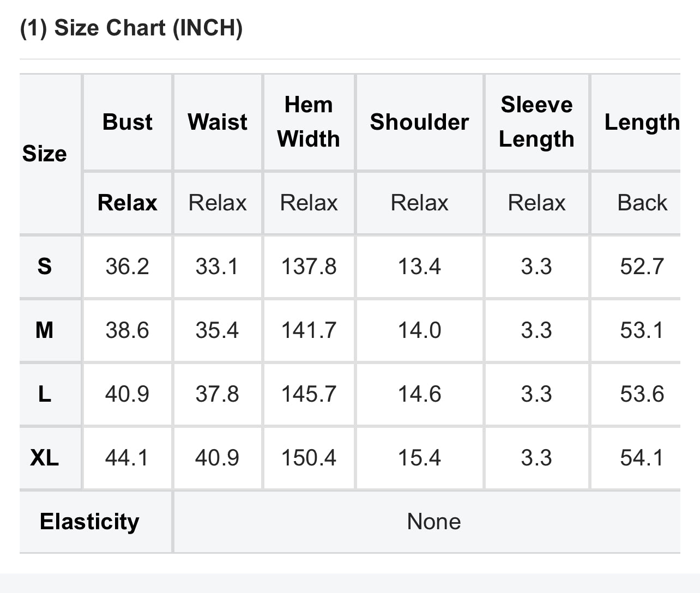Screen dimensions: 700x593
Task: Click the None elasticity value cell
Action: [x=434, y=522]
